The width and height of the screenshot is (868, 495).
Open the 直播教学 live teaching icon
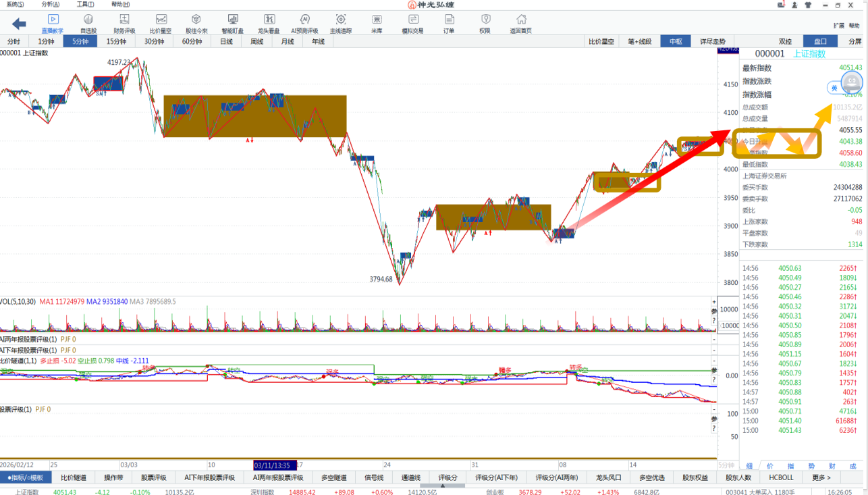pos(52,23)
